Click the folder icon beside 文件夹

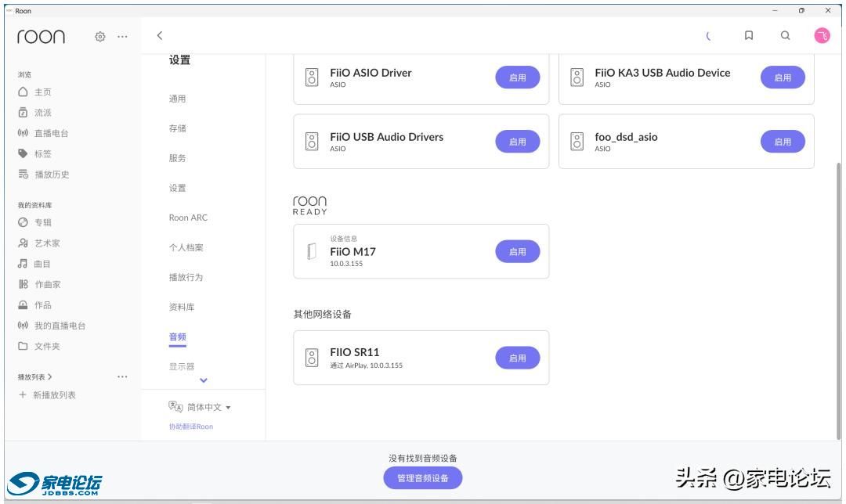pos(23,346)
